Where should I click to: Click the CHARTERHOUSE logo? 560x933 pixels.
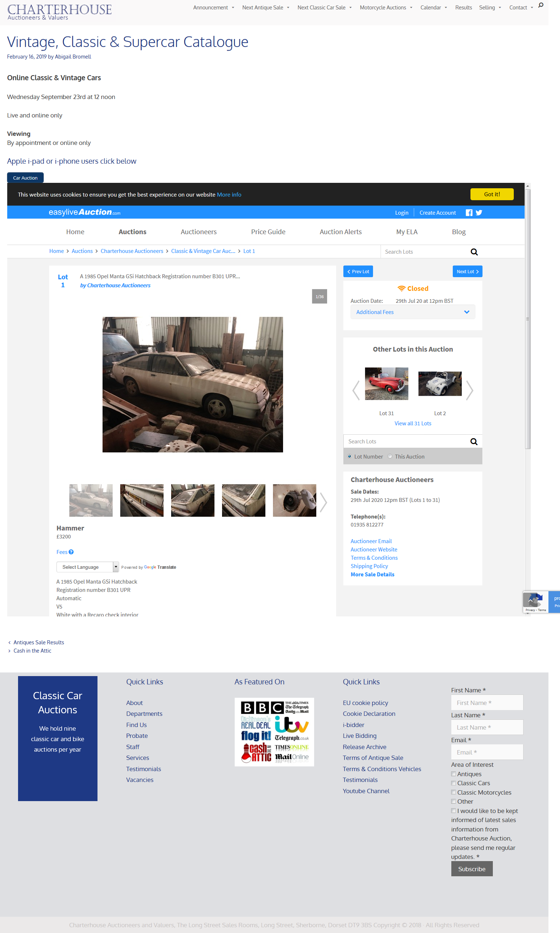click(59, 12)
